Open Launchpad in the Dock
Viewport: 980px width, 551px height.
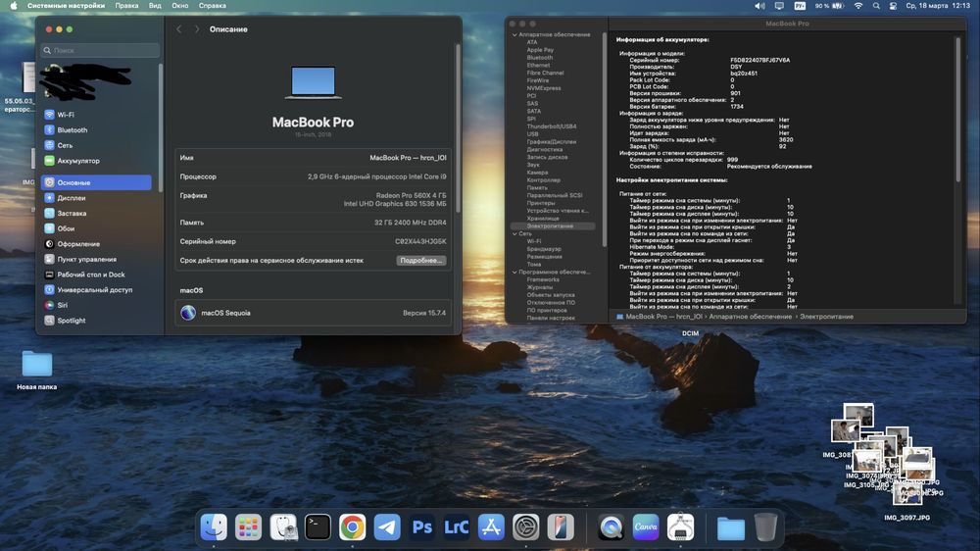click(248, 527)
